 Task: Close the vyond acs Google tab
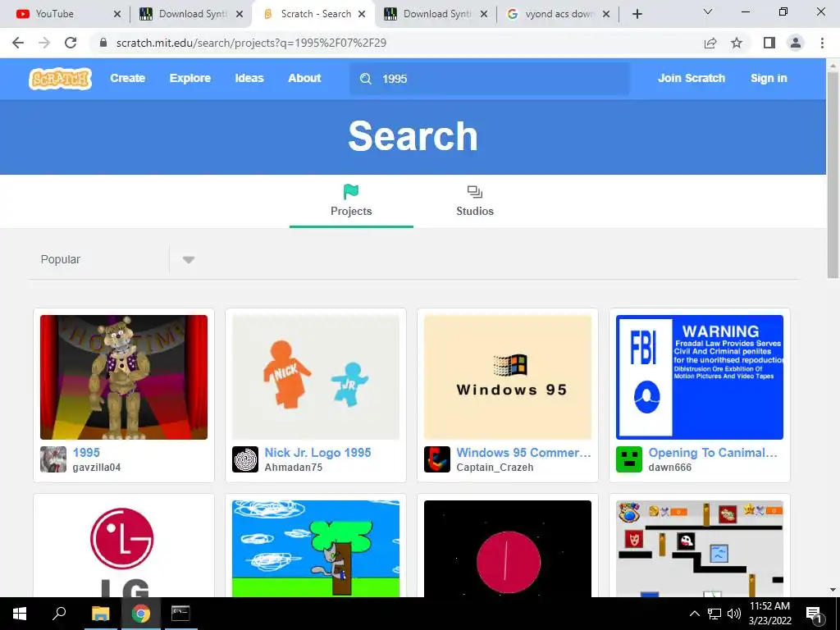click(x=606, y=14)
